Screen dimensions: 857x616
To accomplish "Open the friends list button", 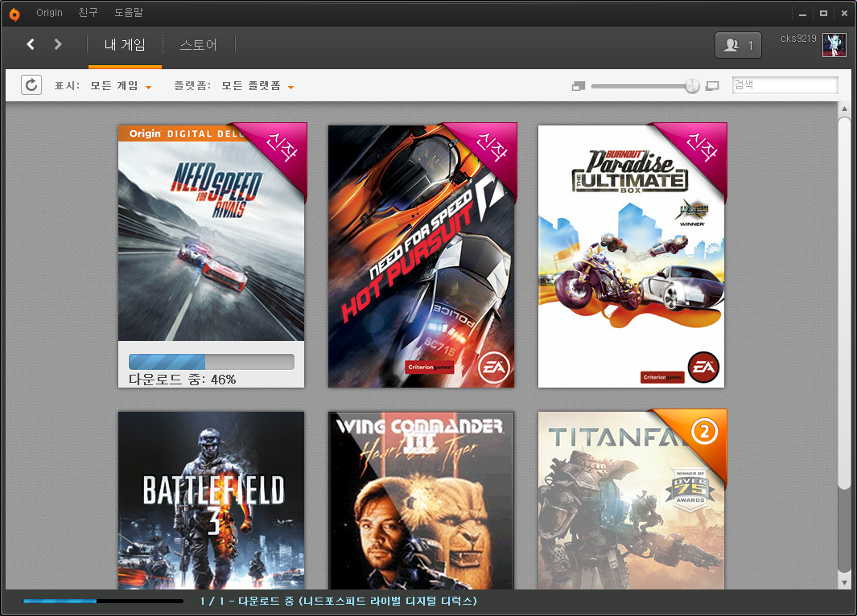I will click(x=738, y=45).
